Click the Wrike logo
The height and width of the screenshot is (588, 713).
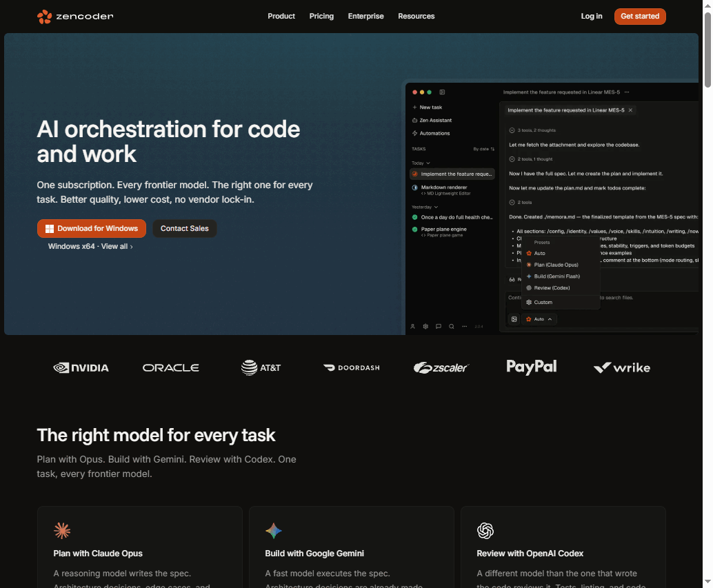[621, 367]
